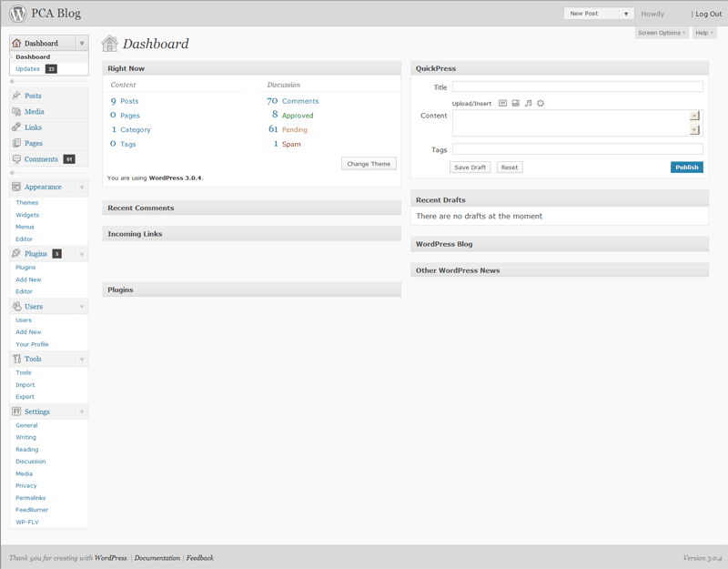Image resolution: width=728 pixels, height=569 pixels.
Task: Add a video via QuickPress upload icon
Action: (x=515, y=103)
